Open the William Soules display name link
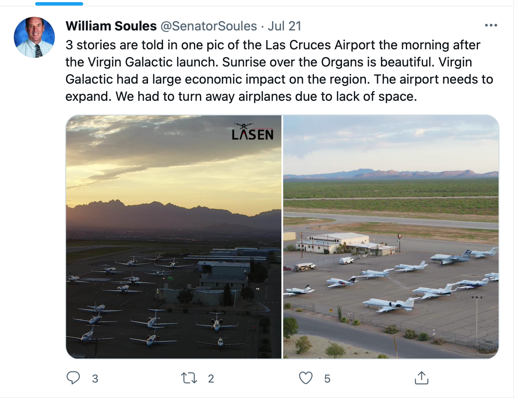The image size is (532, 398). 111,26
